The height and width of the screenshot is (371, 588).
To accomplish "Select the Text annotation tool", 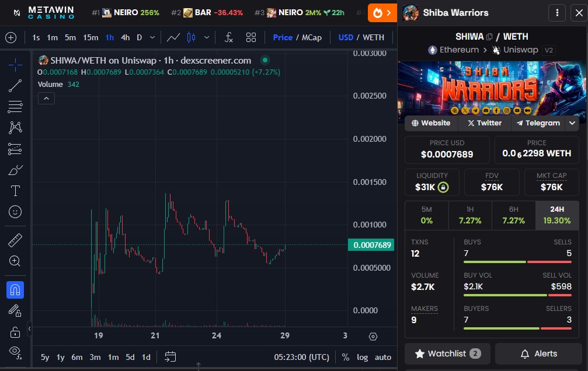I will 15,191.
